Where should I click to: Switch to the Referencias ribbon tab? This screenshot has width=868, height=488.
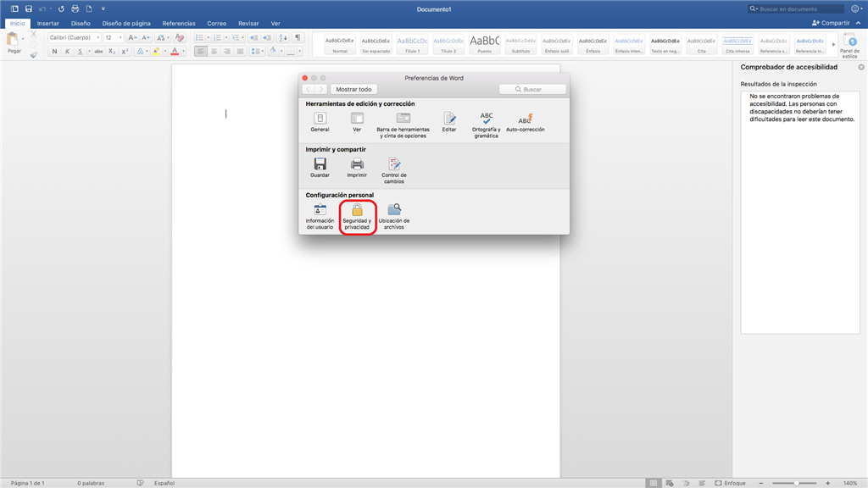[179, 23]
